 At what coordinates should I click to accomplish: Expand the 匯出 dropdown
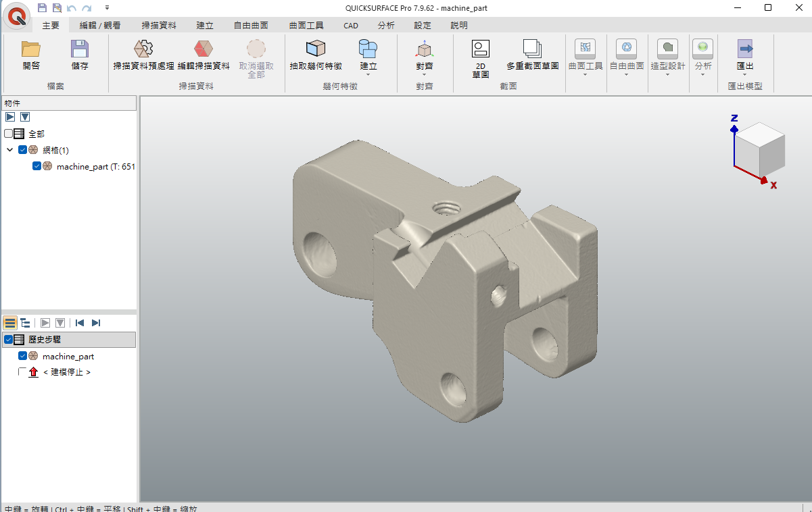click(x=745, y=74)
